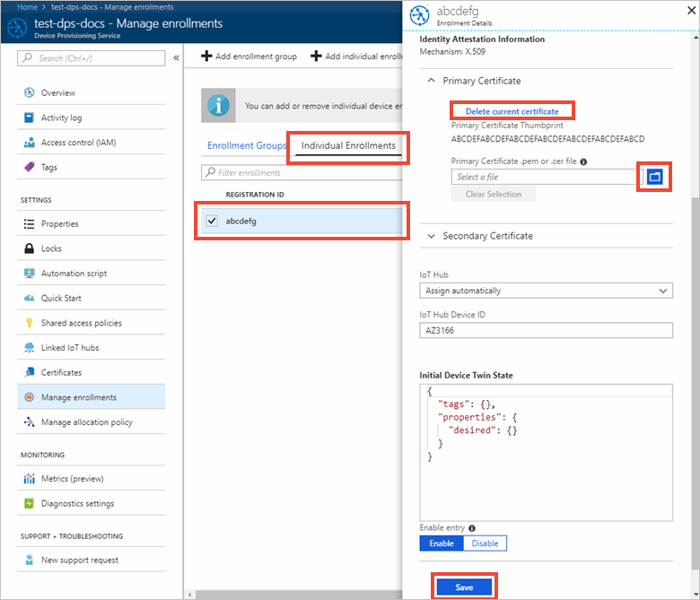Click Add enrollment group button
Image resolution: width=700 pixels, height=600 pixels.
point(249,57)
